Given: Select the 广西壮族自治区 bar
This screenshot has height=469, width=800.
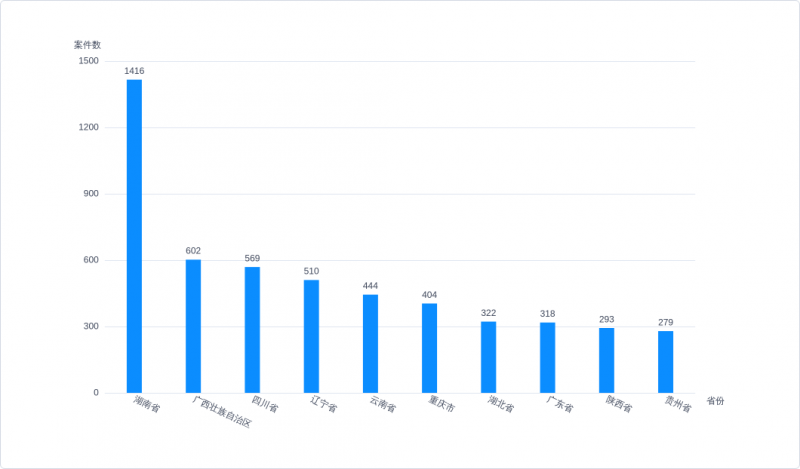Looking at the screenshot, I should (193, 326).
